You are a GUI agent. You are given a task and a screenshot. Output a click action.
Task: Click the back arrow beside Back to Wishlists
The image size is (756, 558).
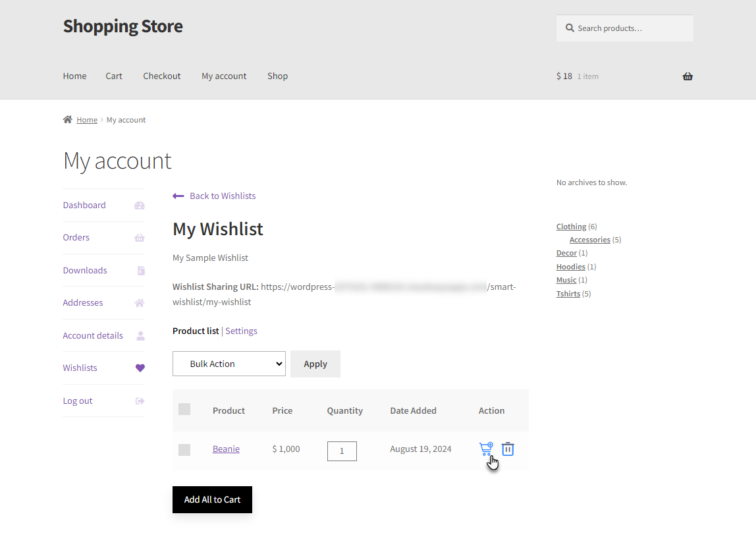pyautogui.click(x=178, y=196)
